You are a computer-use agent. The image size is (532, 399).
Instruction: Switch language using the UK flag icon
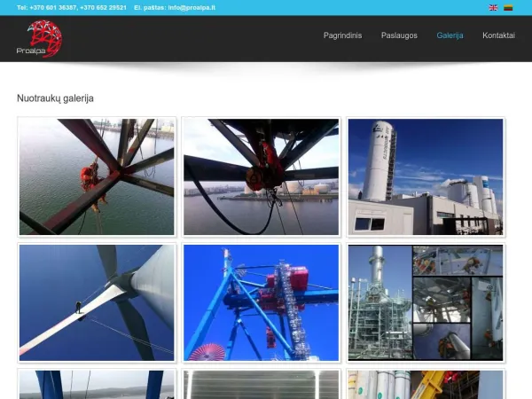493,7
